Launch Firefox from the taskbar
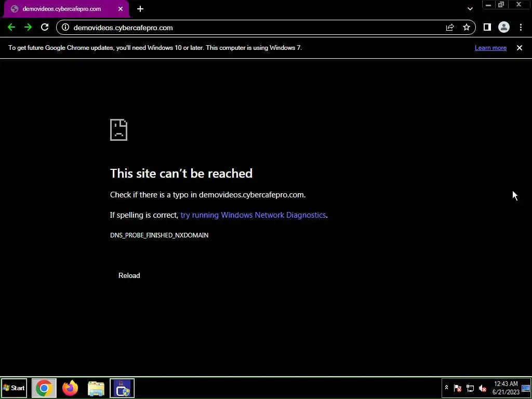532x399 pixels. pos(70,388)
